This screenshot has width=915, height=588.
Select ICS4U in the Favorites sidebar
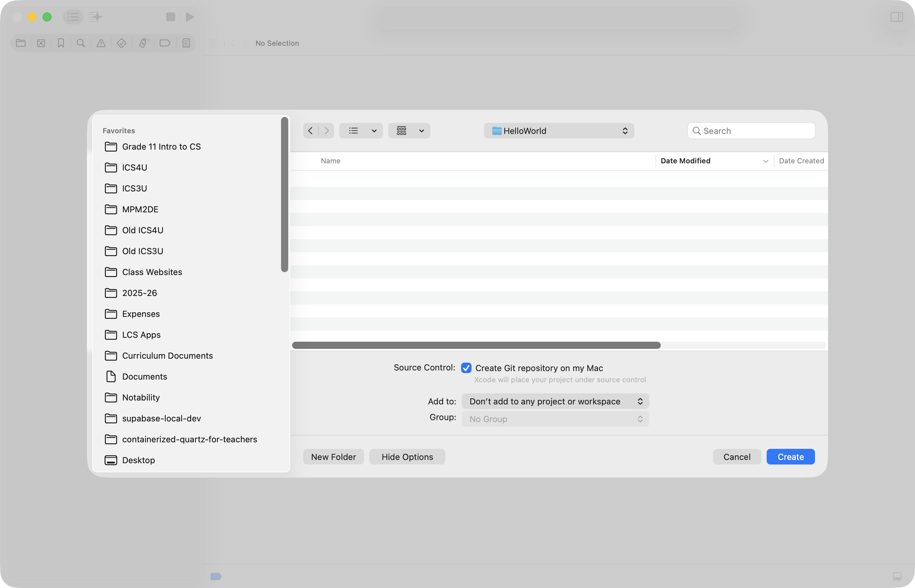(x=134, y=168)
